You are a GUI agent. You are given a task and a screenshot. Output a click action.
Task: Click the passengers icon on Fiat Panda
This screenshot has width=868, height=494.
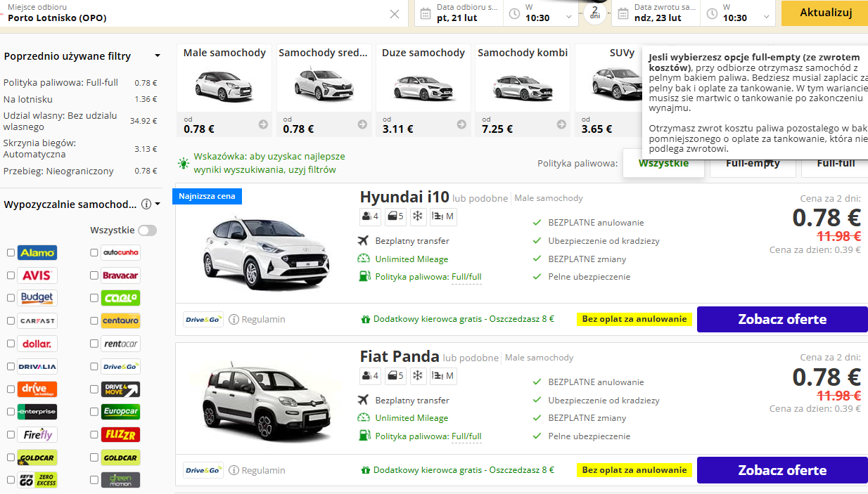coord(371,376)
